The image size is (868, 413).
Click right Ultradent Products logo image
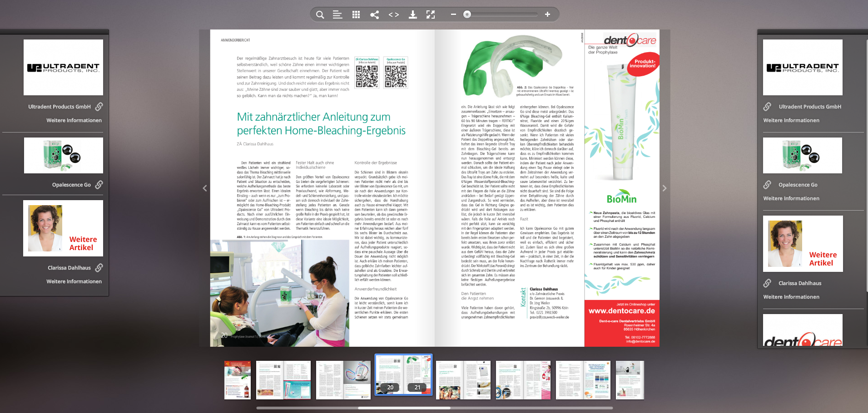(803, 67)
